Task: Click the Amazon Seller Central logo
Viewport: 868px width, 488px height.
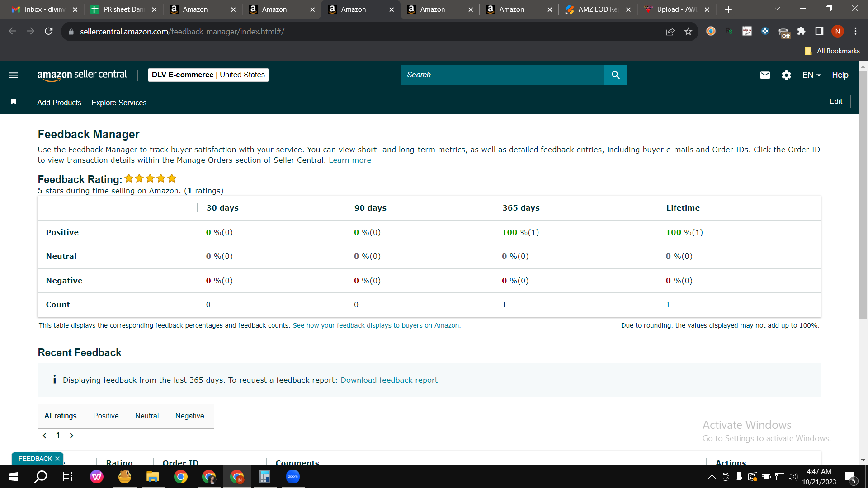Action: [82, 75]
